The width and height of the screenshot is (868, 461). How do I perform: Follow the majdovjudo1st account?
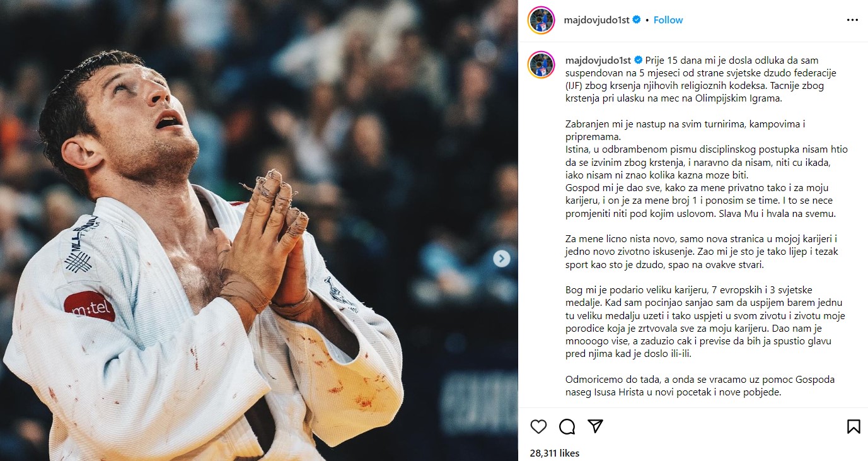668,20
